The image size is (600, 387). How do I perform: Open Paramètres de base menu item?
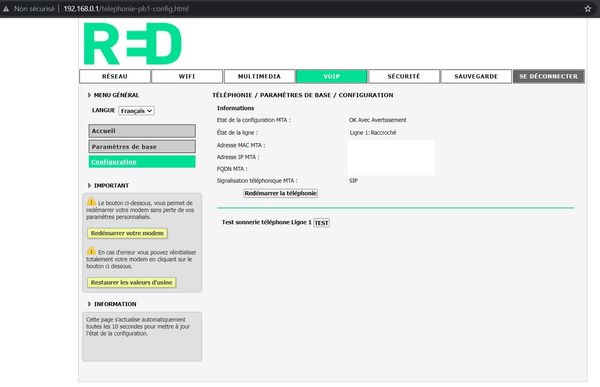pos(142,147)
